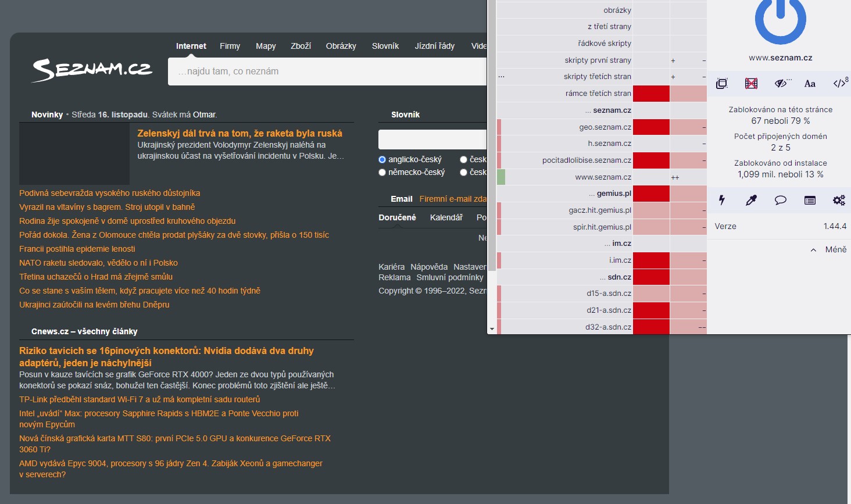Go to the Zboží tab
The height and width of the screenshot is (504, 851).
point(301,46)
